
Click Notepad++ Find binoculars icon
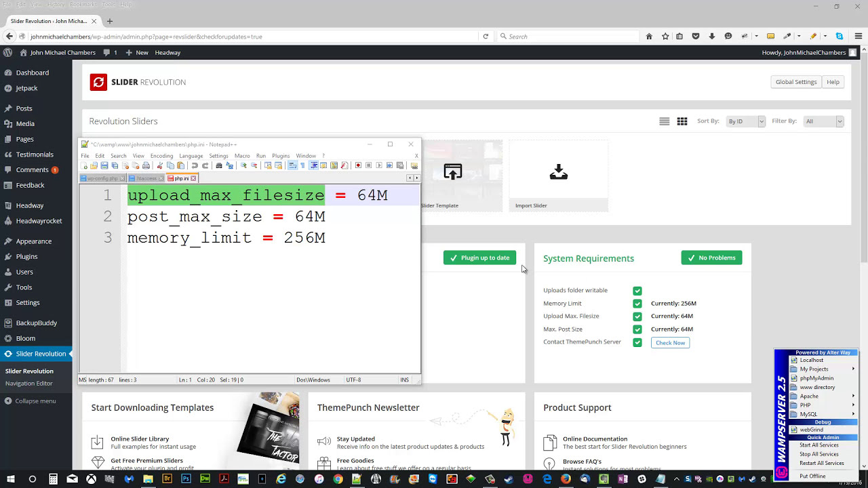(219, 165)
